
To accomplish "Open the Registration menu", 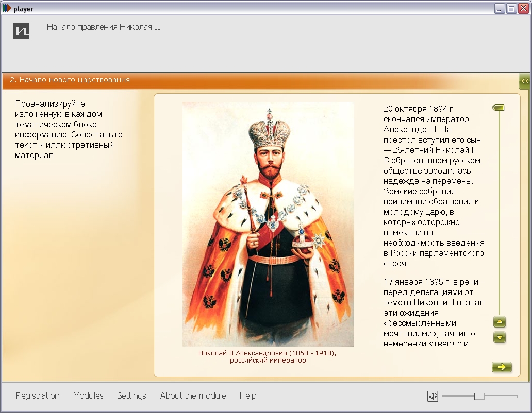I will (38, 395).
